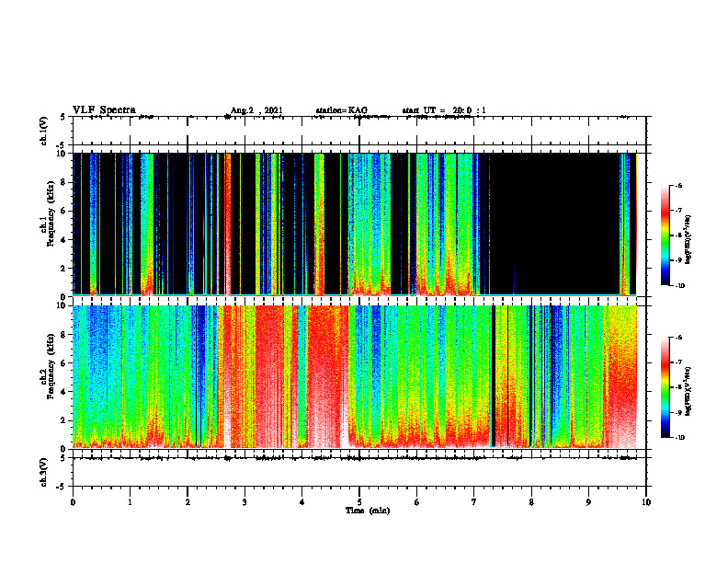Click the "10" tick on the time axis
This screenshot has height=563, width=728.
click(x=646, y=502)
